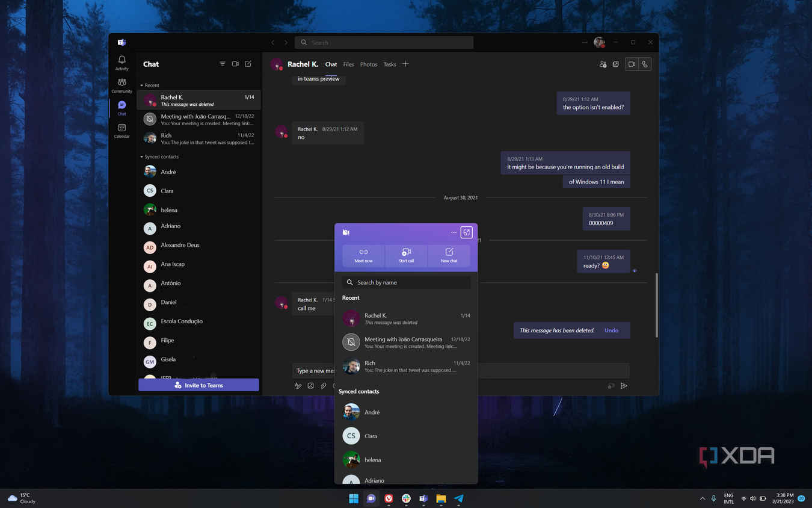Viewport: 812px width, 508px height.
Task: Click Undo on the deleted message
Action: tap(611, 330)
